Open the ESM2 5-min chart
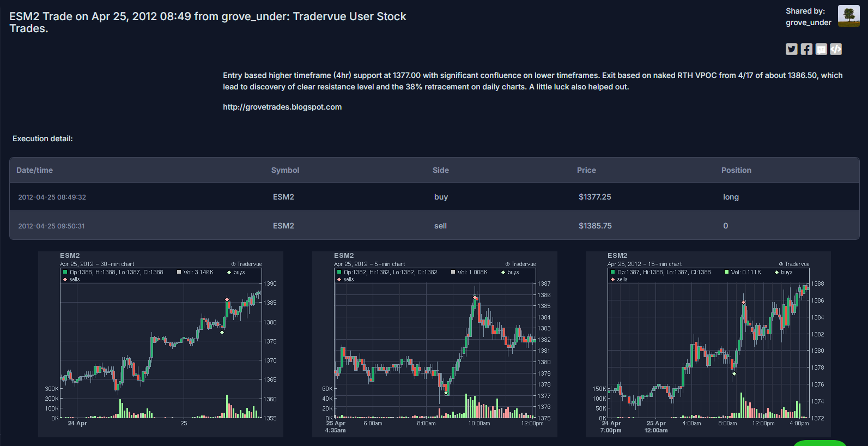Screen dimensions: 868x446 point(435,344)
